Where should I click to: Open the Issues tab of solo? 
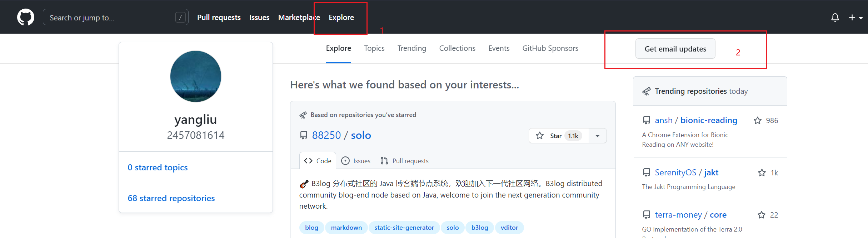point(356,161)
